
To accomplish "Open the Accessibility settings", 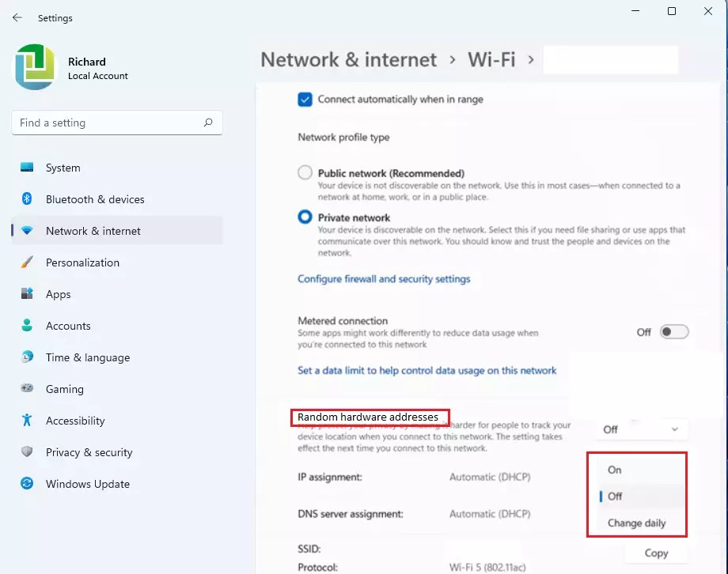I will (x=76, y=421).
